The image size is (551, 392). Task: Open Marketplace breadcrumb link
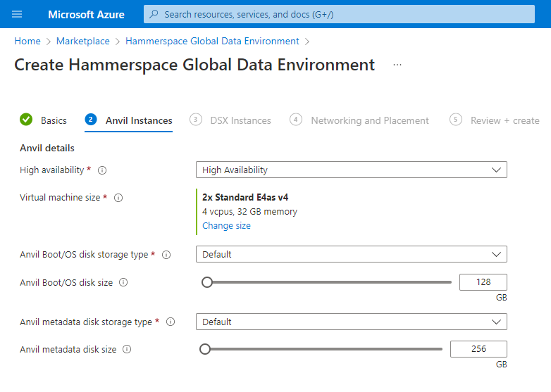pos(83,41)
